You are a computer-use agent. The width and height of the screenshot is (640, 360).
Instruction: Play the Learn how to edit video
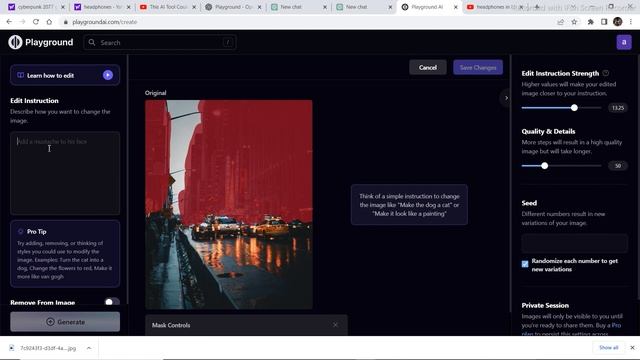108,75
